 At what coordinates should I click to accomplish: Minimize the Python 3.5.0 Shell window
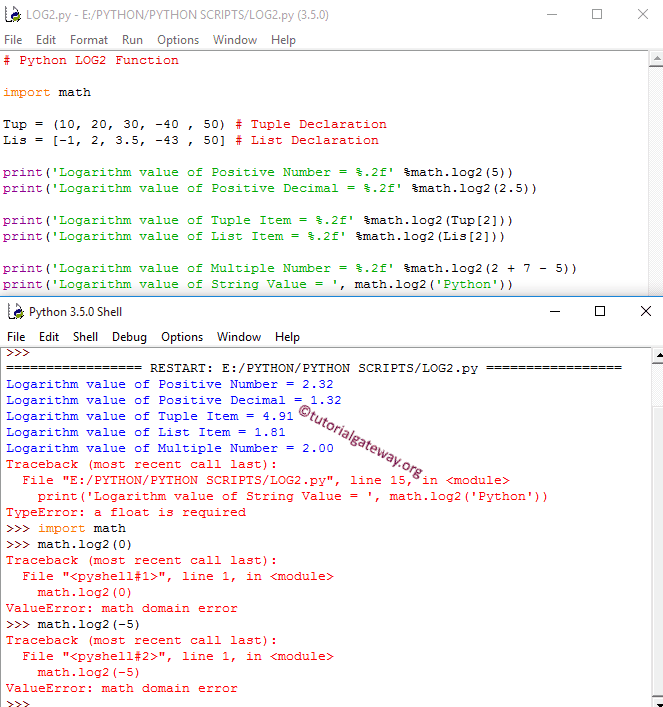[555, 311]
